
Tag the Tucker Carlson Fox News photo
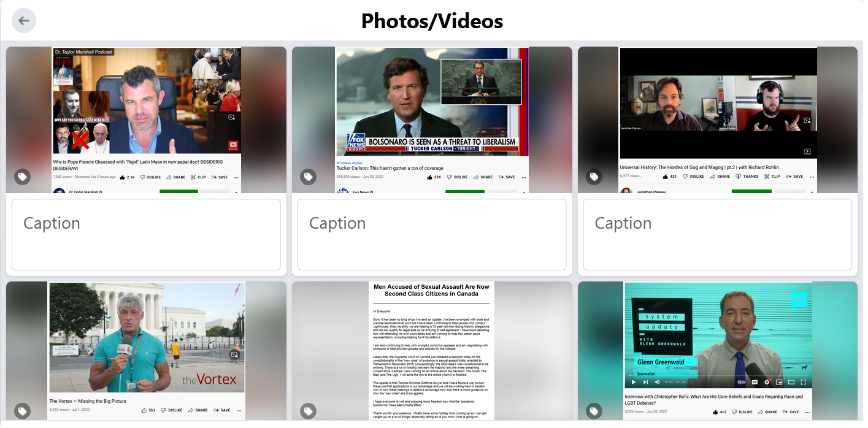click(x=308, y=177)
